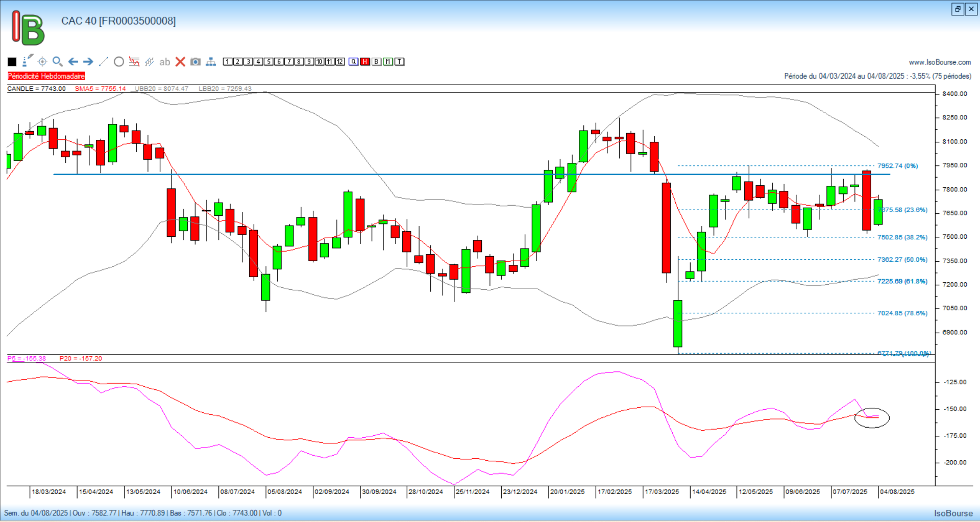Add a text annotation with ab tool

(x=164, y=62)
